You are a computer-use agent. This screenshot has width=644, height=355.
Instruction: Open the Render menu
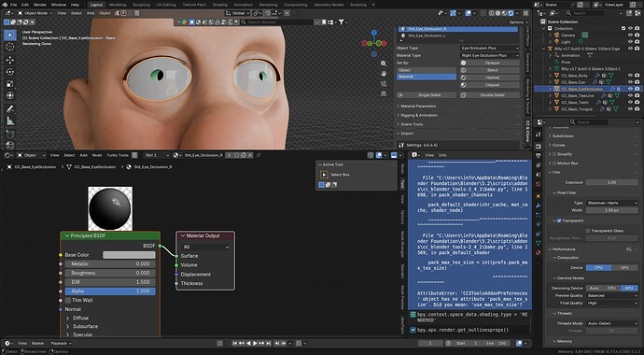tap(40, 5)
